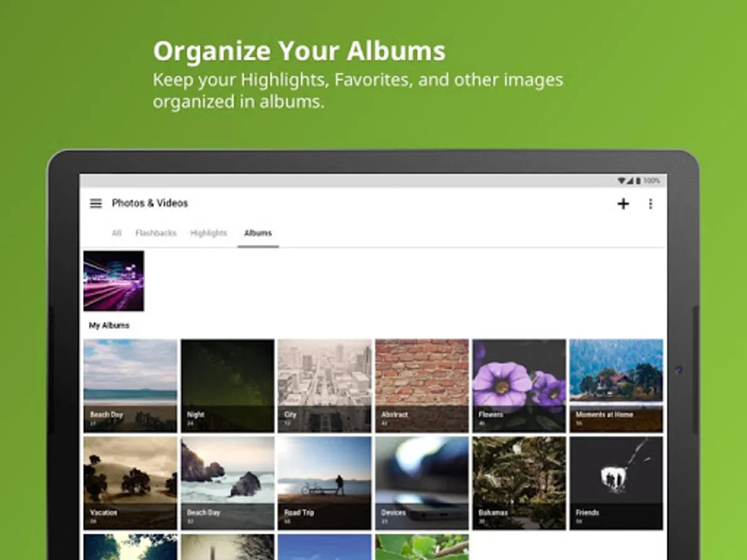Image resolution: width=747 pixels, height=560 pixels.
Task: Select the Albums tab
Action: point(258,233)
